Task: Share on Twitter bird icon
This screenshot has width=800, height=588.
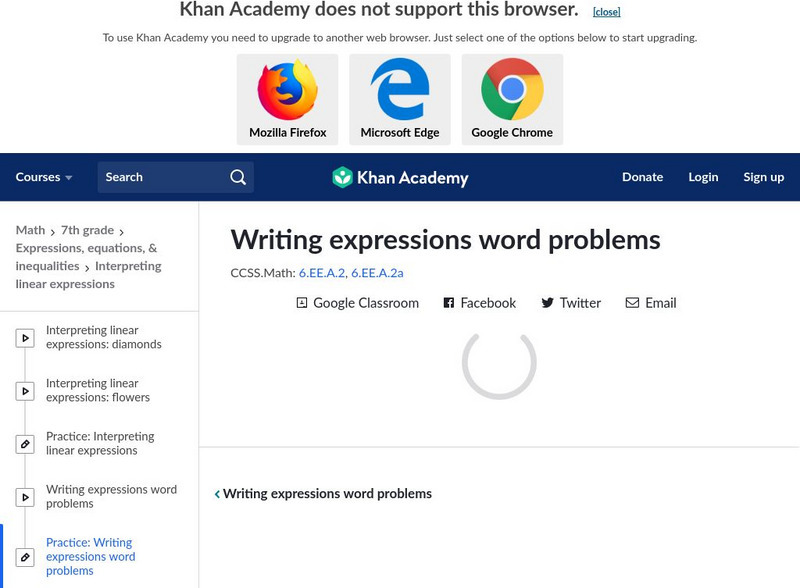Action: click(547, 303)
